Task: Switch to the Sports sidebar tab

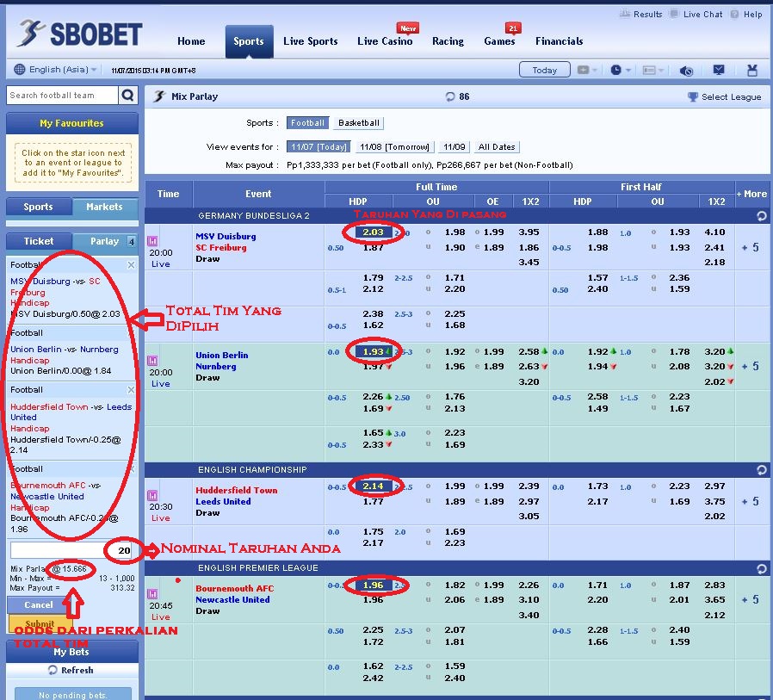Action: click(x=39, y=207)
